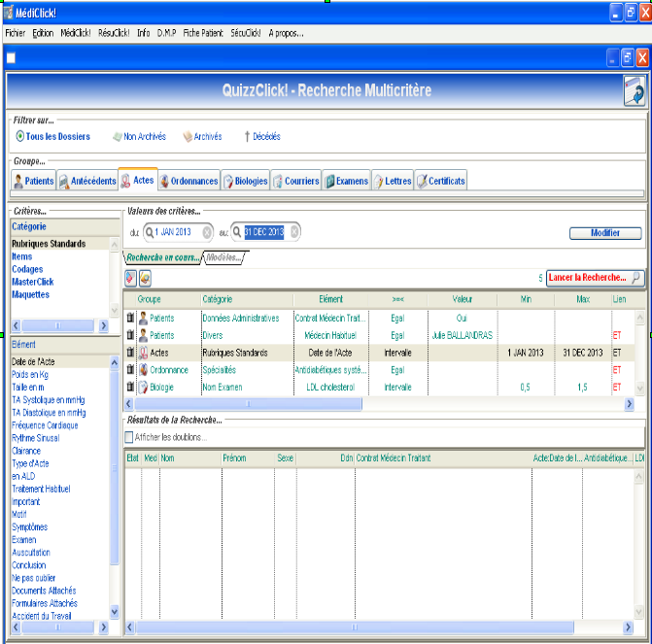This screenshot has width=652, height=644.
Task: Select 'Traitement Habituel' element
Action: [41, 489]
